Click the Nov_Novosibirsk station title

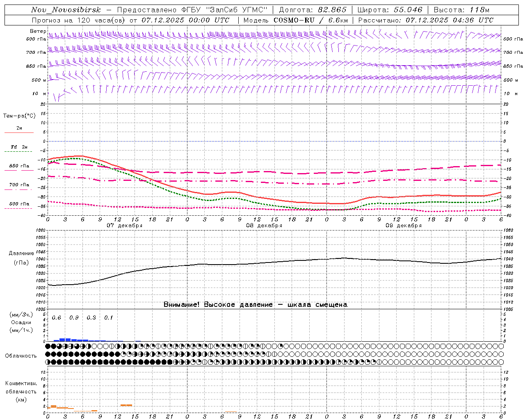[x=66, y=10]
